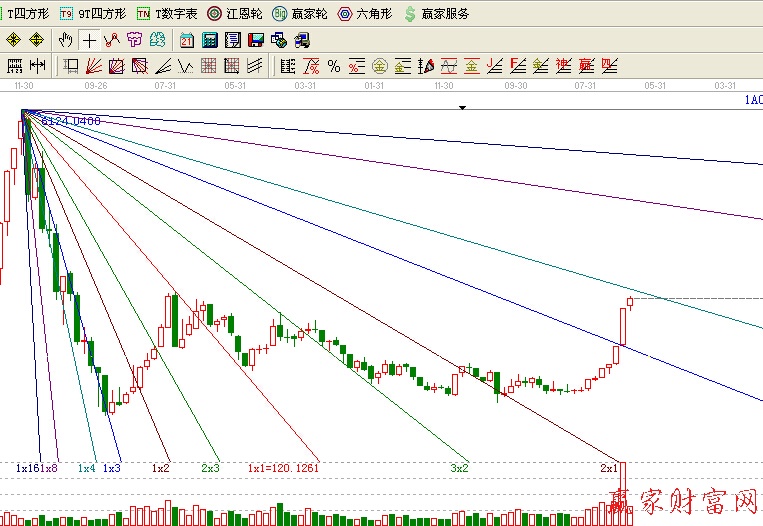Select the Gann grid tool icon

tap(209, 66)
